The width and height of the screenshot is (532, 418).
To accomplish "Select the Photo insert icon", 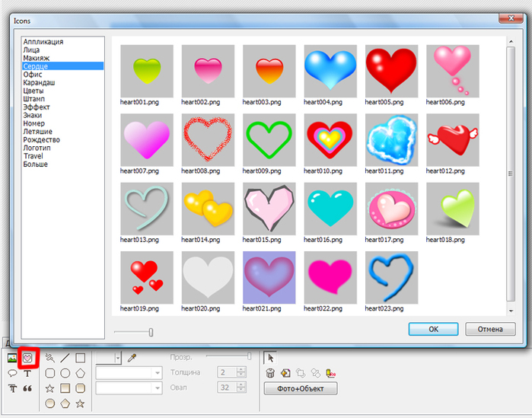I will point(12,358).
